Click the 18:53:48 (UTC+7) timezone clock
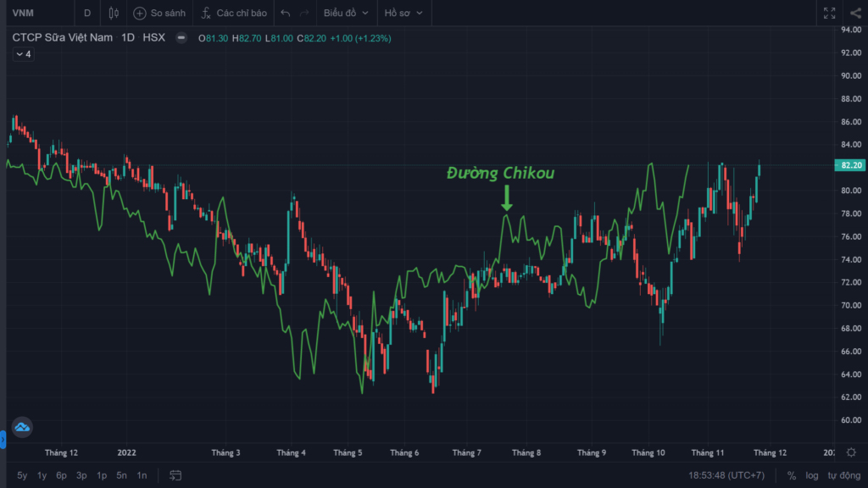 pos(726,475)
